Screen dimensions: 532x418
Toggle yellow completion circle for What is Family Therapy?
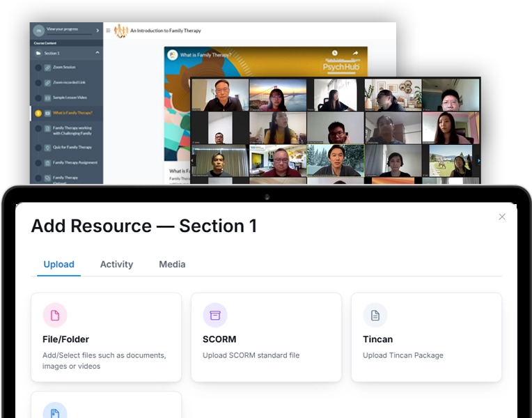point(38,113)
